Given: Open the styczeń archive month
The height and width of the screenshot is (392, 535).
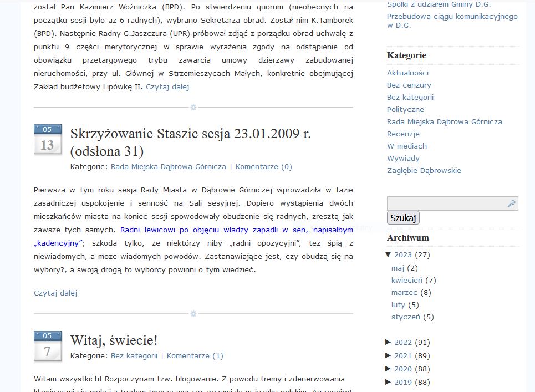Looking at the screenshot, I should click(406, 317).
